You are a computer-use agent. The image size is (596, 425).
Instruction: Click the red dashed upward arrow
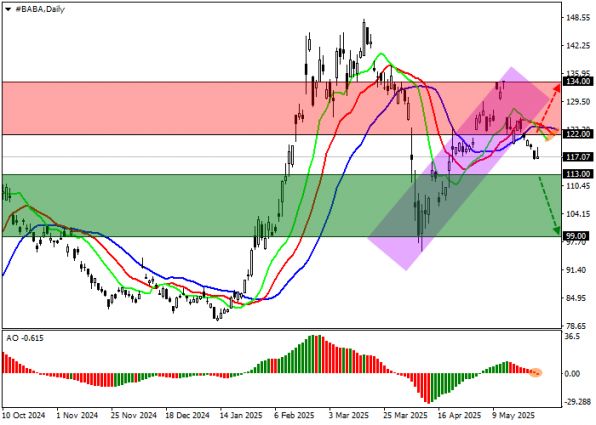pyautogui.click(x=549, y=108)
